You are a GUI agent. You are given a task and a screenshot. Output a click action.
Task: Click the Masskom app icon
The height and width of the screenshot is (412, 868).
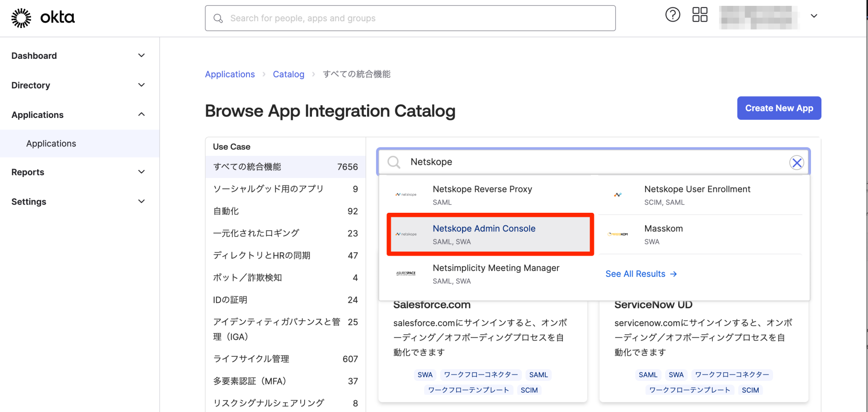click(x=618, y=234)
